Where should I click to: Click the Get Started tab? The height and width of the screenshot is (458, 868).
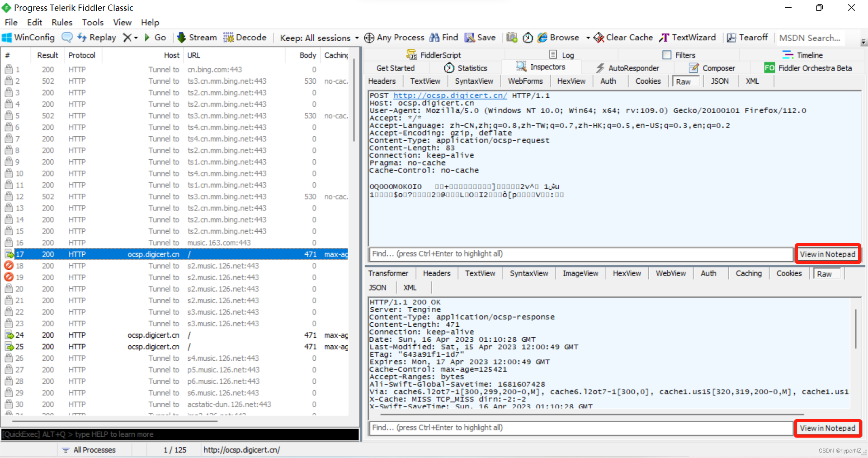tap(395, 68)
